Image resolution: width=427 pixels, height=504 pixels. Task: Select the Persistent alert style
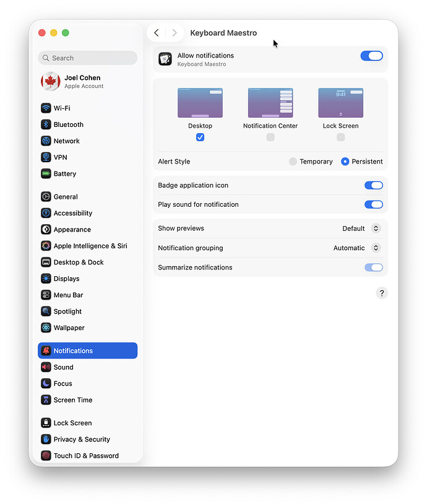coord(345,162)
